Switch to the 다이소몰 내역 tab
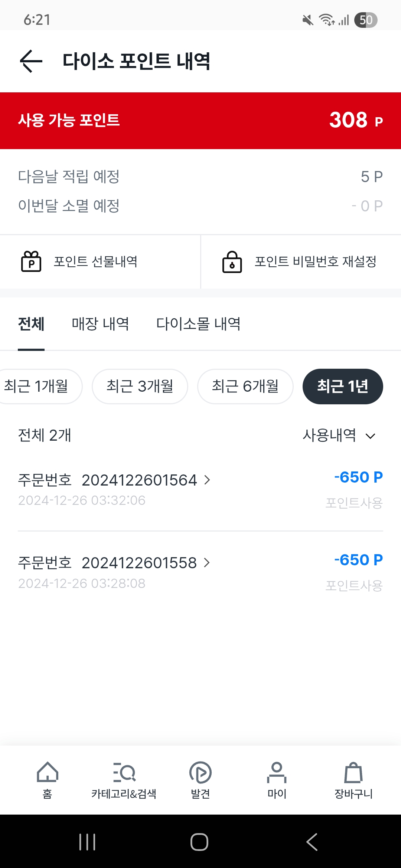Image resolution: width=401 pixels, height=868 pixels. pos(198,324)
